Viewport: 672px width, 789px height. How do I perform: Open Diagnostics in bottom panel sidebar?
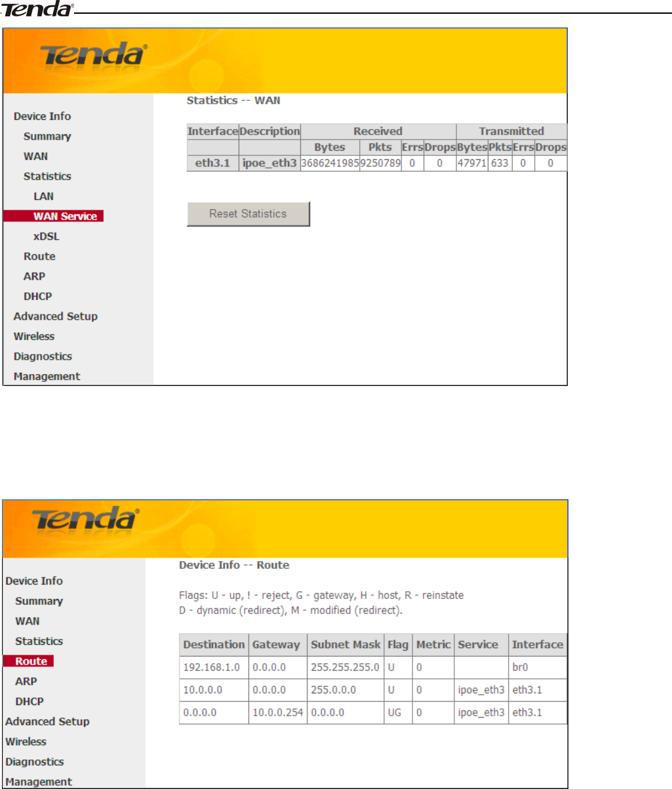(35, 761)
